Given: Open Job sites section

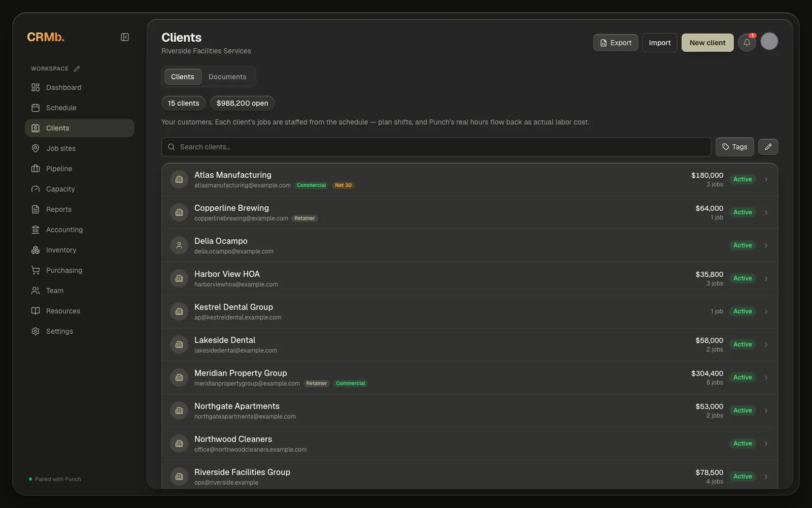Looking at the screenshot, I should point(80,148).
